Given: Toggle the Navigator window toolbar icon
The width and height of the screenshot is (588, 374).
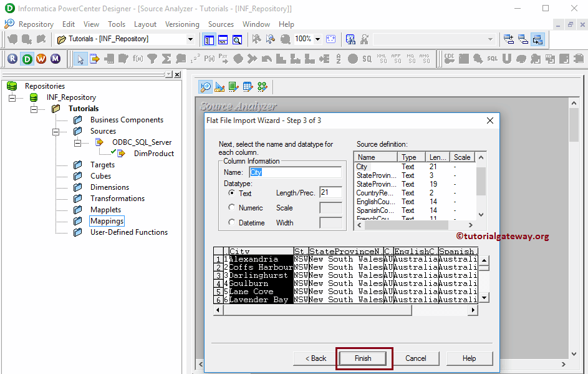Looking at the screenshot, I should pos(209,39).
